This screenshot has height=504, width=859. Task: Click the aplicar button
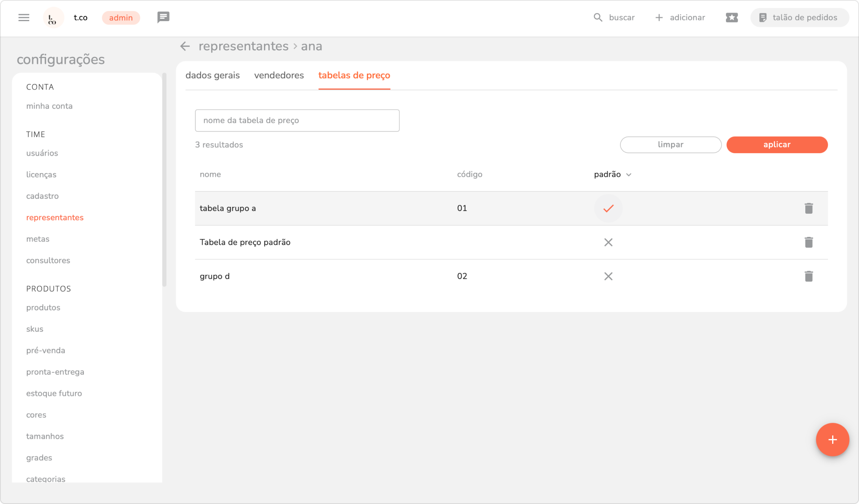tap(776, 145)
